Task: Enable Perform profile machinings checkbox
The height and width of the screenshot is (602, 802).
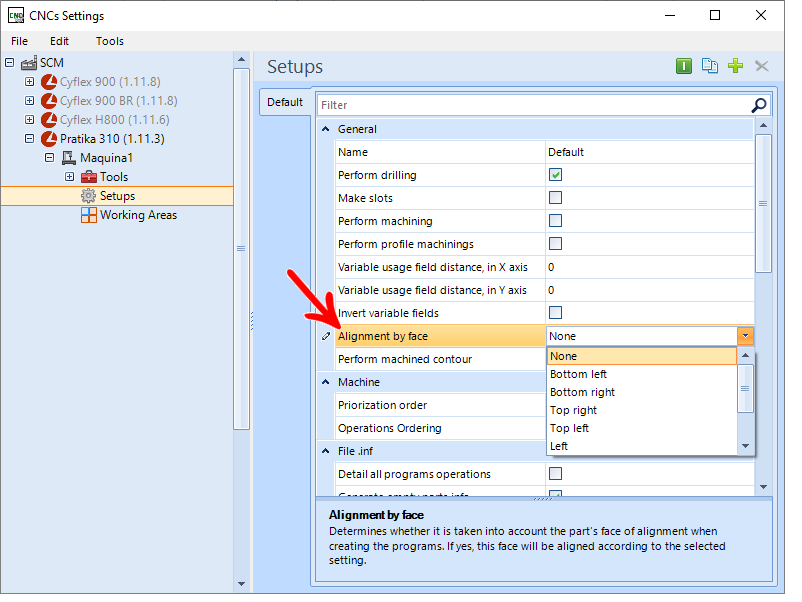Action: 555,243
